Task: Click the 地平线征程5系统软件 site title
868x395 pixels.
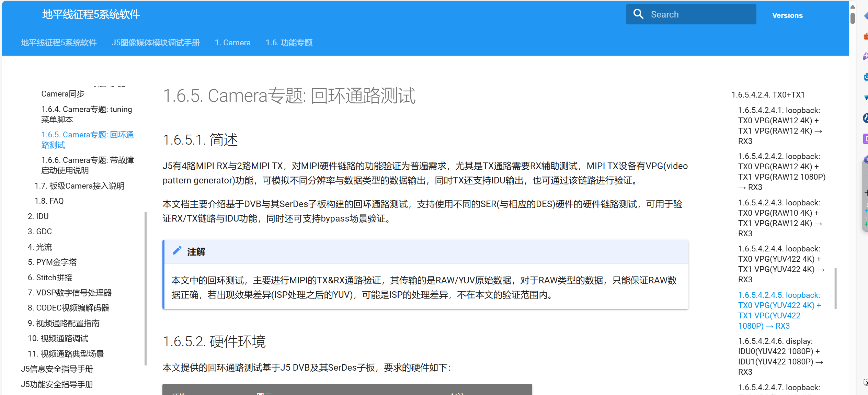Action: point(91,14)
